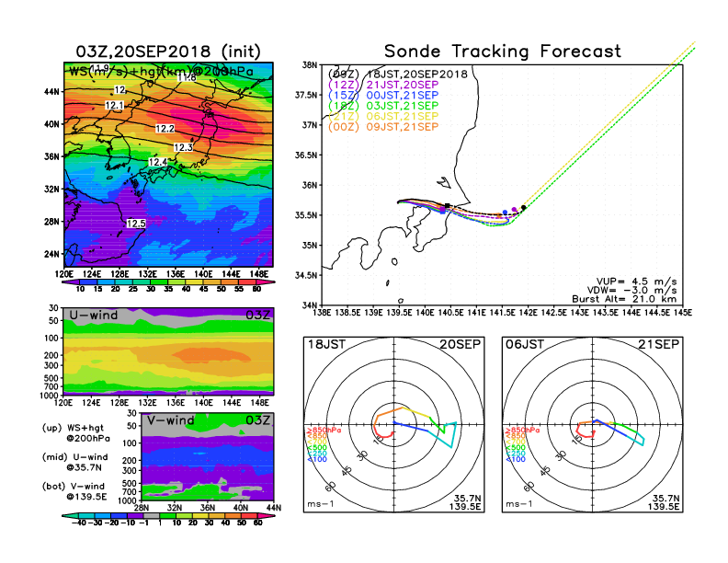Image resolution: width=728 pixels, height=563 pixels.
Task: Click the 12.1 contour label on the map
Action: (114, 106)
